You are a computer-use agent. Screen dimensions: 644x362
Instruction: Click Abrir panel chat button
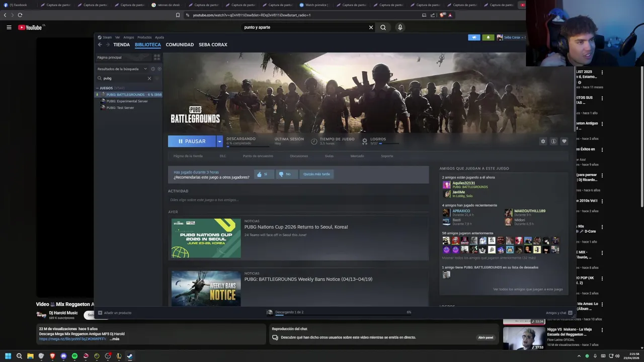[486, 337]
